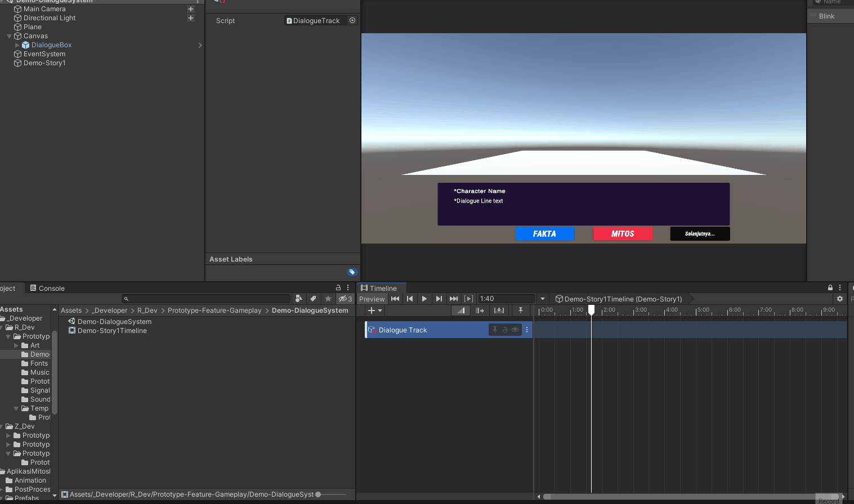Toggle visibility eye on Dialogue Track
Screen dimensions: 854x504
pos(515,330)
